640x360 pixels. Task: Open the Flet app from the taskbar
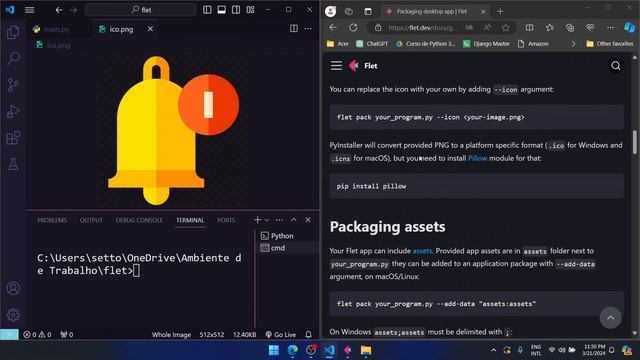click(x=348, y=350)
